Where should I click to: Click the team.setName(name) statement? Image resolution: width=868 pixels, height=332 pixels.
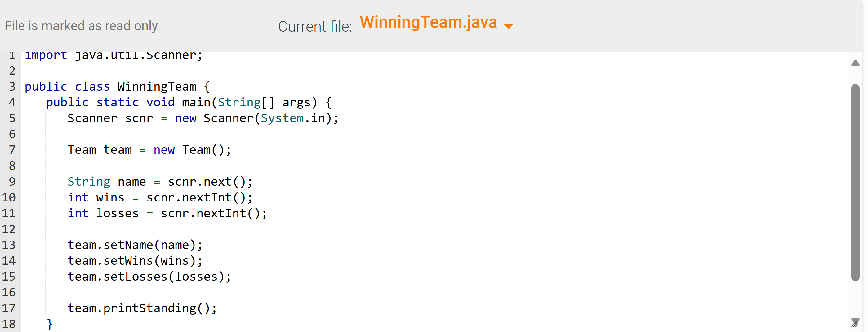135,245
